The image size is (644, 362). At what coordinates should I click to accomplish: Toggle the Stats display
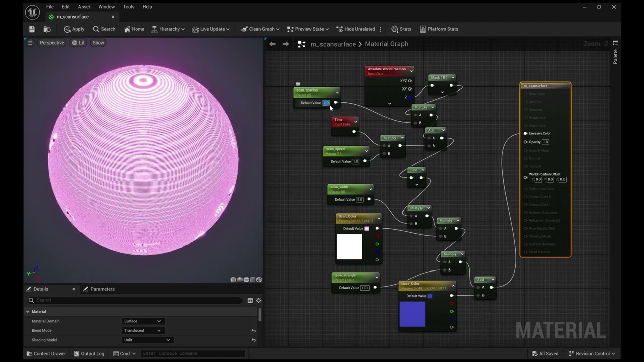(401, 29)
